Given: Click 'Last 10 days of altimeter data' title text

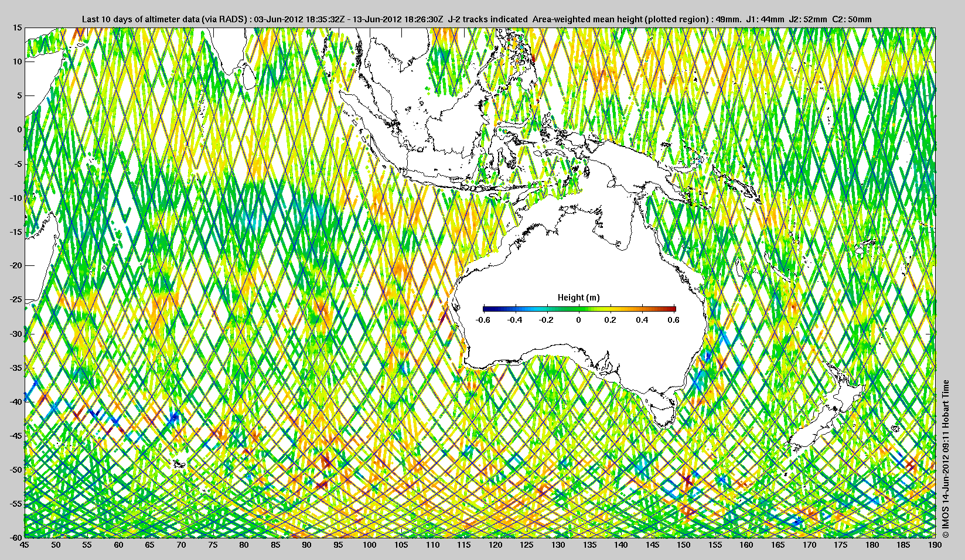Looking at the screenshot, I should click(141, 19).
